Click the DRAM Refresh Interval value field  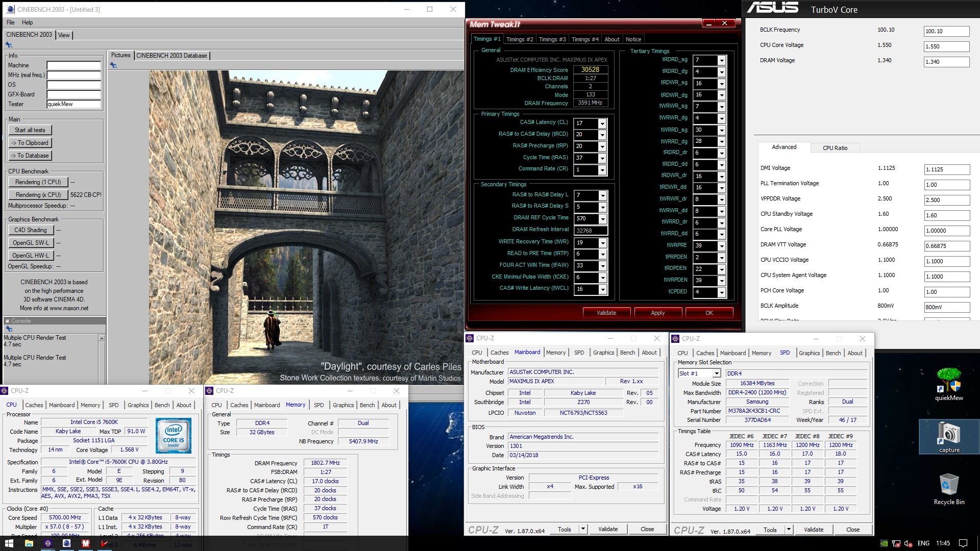point(591,231)
